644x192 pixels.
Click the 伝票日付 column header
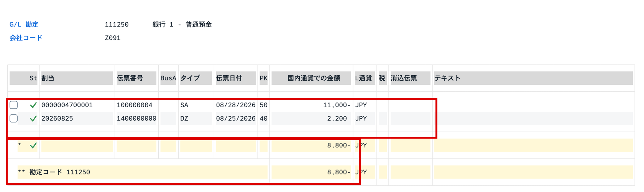point(235,78)
